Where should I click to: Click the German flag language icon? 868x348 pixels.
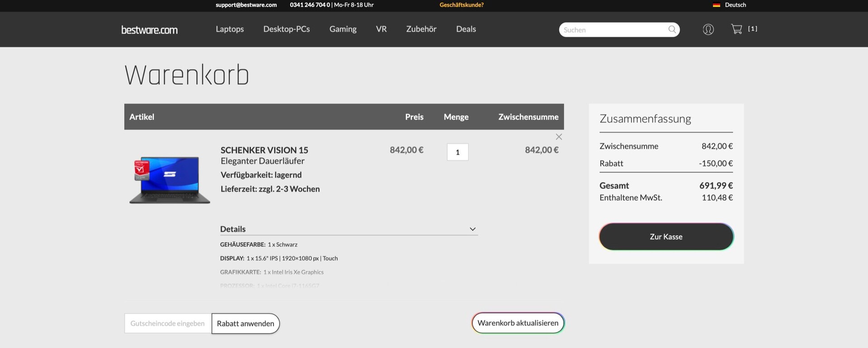pos(716,5)
